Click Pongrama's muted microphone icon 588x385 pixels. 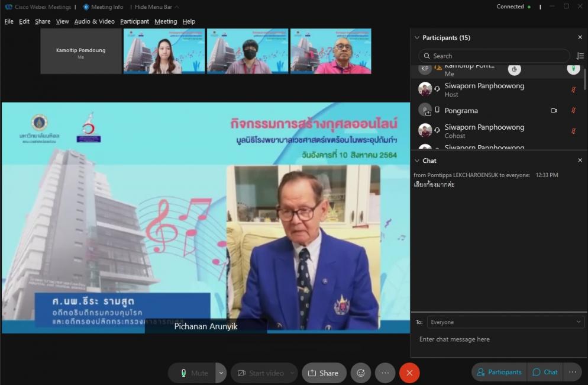tap(573, 110)
